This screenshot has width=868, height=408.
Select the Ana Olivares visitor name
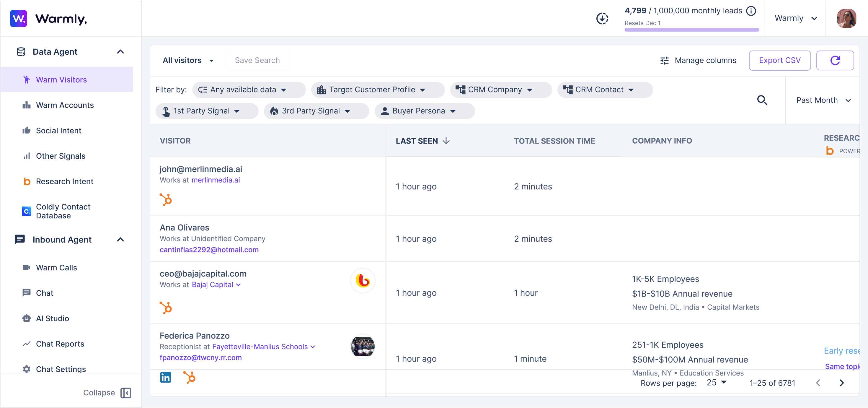[x=185, y=227]
